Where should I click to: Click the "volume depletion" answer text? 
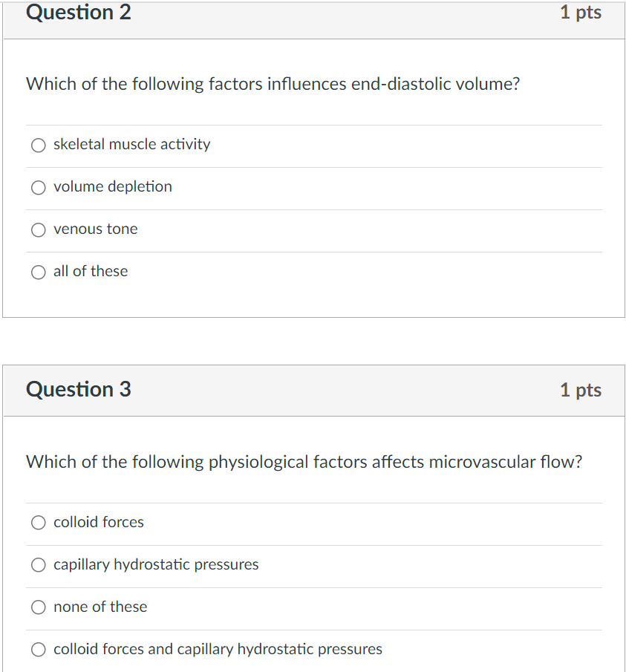112,186
